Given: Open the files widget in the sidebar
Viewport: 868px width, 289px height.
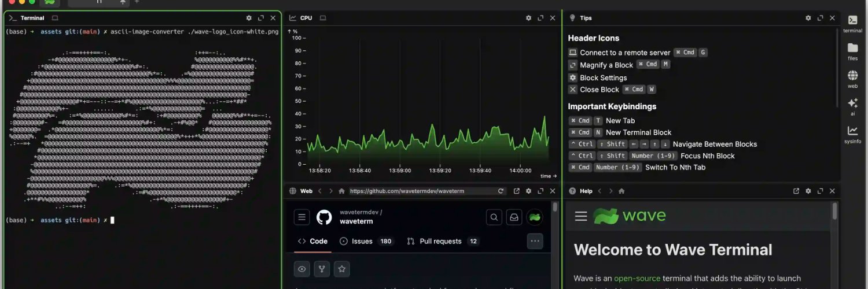Looking at the screenshot, I should point(852,51).
